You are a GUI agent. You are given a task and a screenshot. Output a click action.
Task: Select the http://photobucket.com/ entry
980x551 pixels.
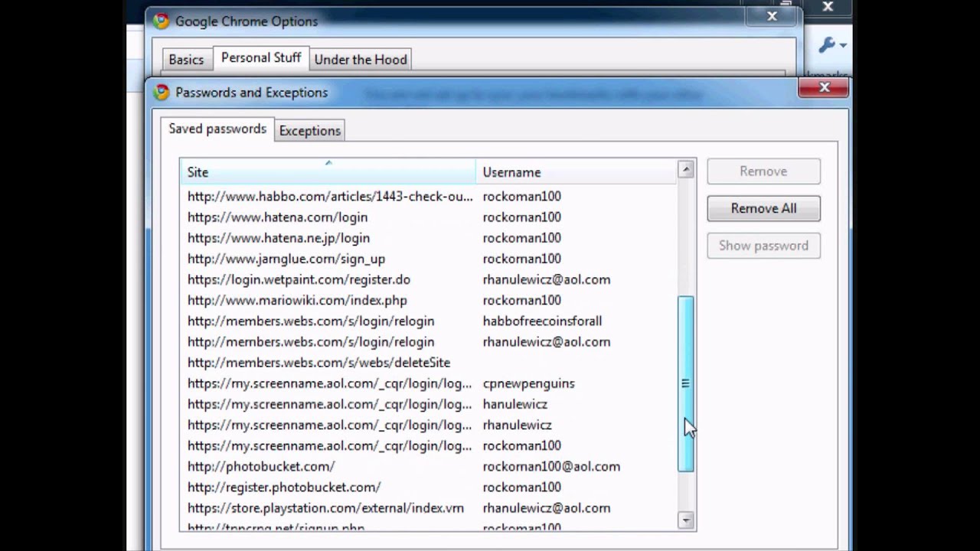click(429, 466)
